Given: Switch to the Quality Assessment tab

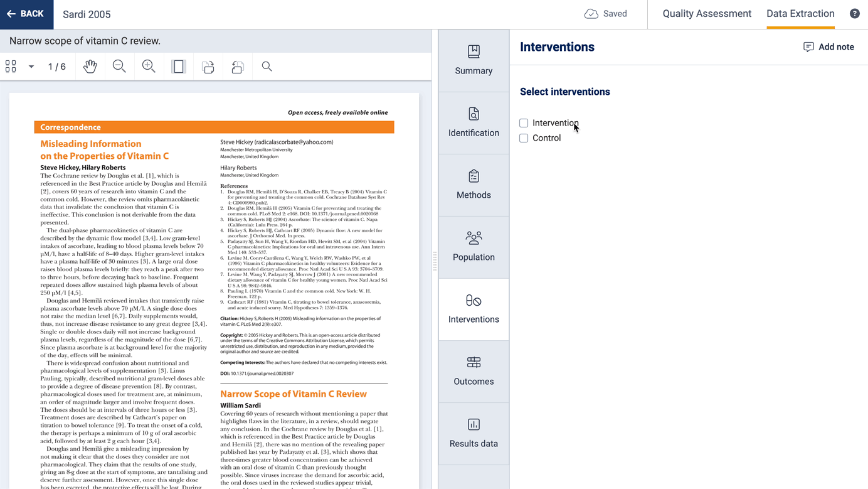Looking at the screenshot, I should [707, 14].
